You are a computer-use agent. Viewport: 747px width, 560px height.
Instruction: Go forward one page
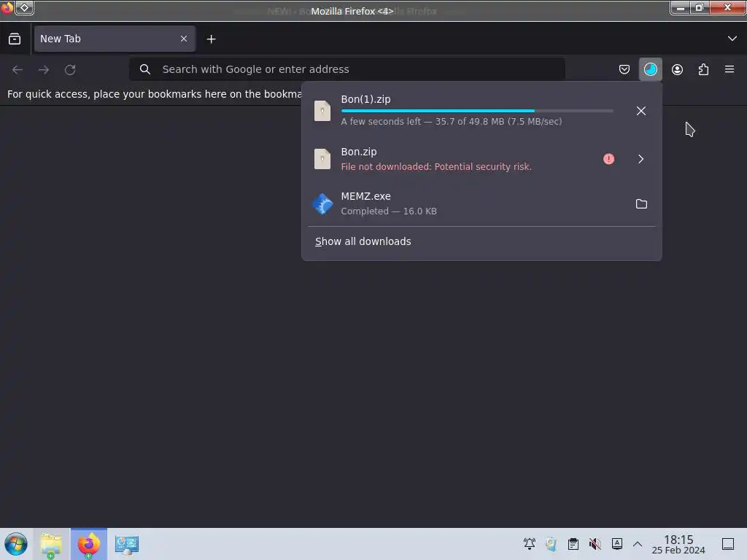click(44, 69)
